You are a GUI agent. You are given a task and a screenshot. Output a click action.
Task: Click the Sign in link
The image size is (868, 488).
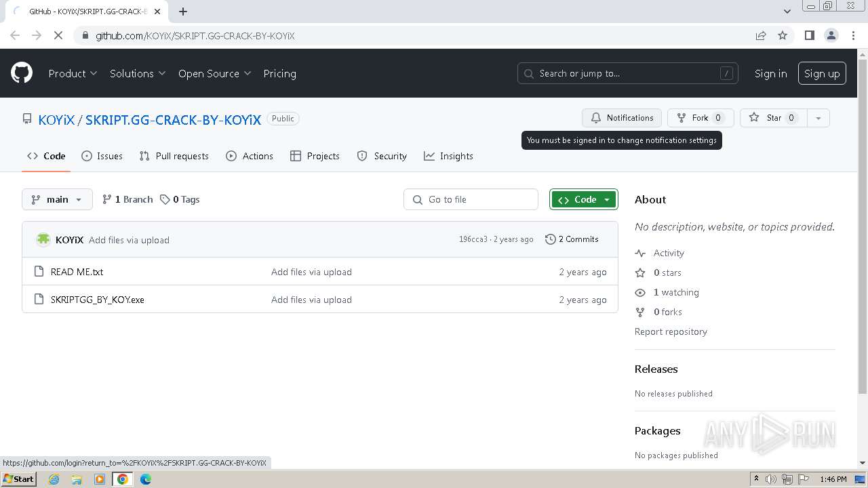click(770, 73)
